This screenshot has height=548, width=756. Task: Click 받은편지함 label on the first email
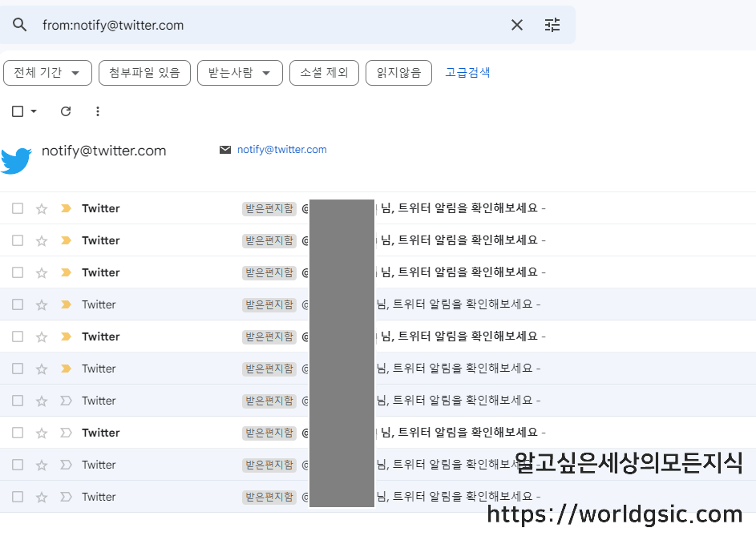pos(269,208)
